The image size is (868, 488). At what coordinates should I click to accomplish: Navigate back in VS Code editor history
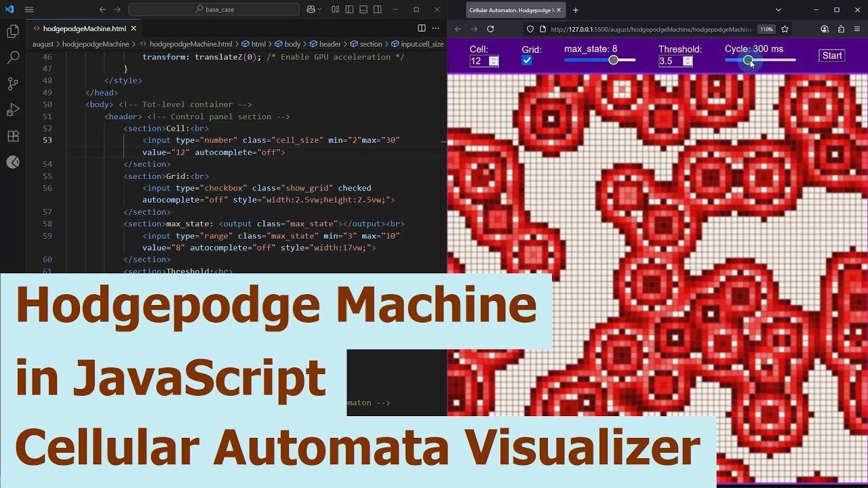tap(102, 9)
